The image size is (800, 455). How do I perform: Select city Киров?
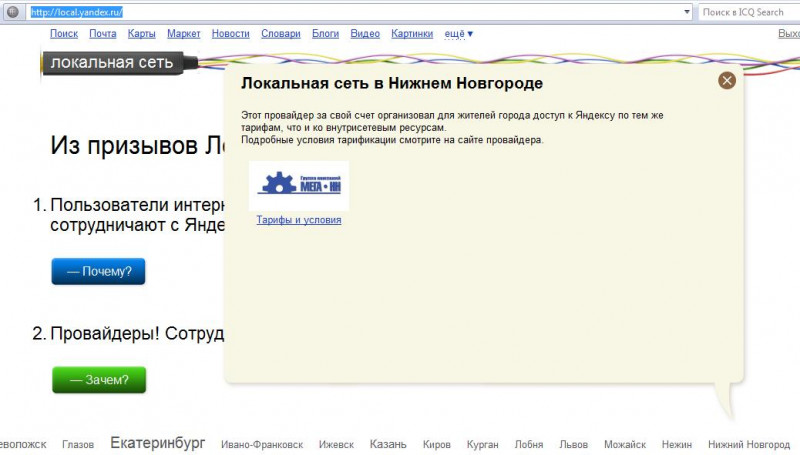point(436,445)
